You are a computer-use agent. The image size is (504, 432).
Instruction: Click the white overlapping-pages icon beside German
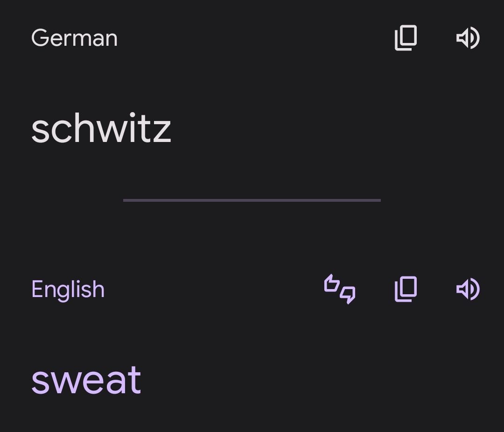[x=406, y=38]
